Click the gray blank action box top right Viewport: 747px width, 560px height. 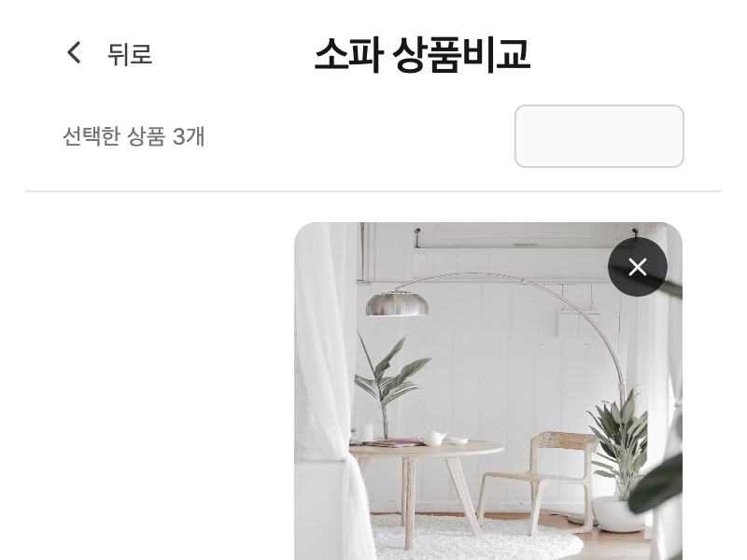[599, 136]
